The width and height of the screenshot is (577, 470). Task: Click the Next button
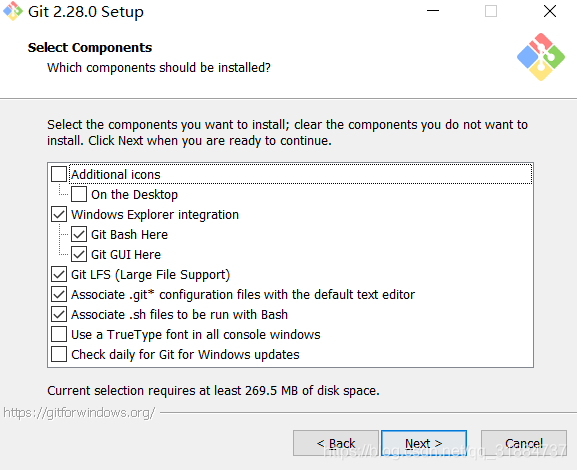point(424,443)
